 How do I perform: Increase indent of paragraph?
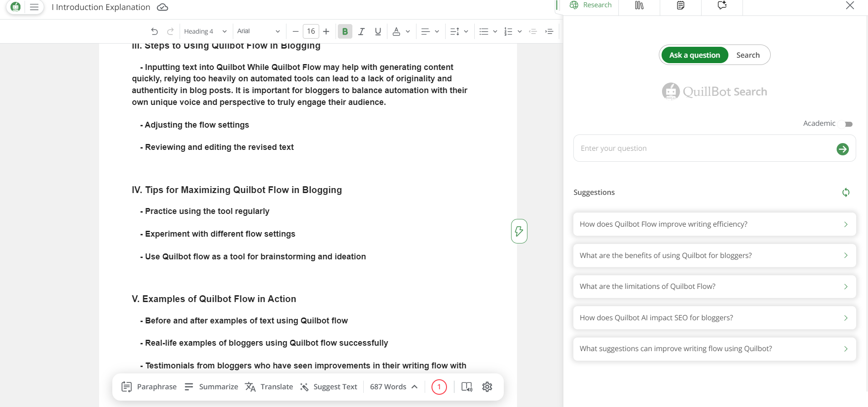click(x=549, y=31)
